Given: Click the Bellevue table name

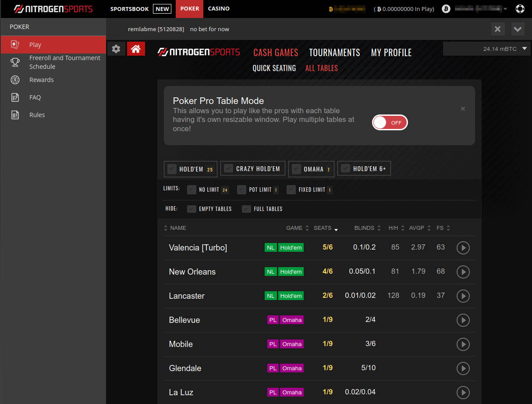Looking at the screenshot, I should (184, 320).
